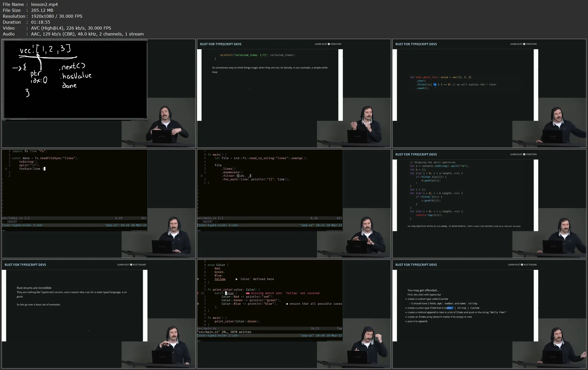Select the file size '205.12 MB'

[42, 10]
